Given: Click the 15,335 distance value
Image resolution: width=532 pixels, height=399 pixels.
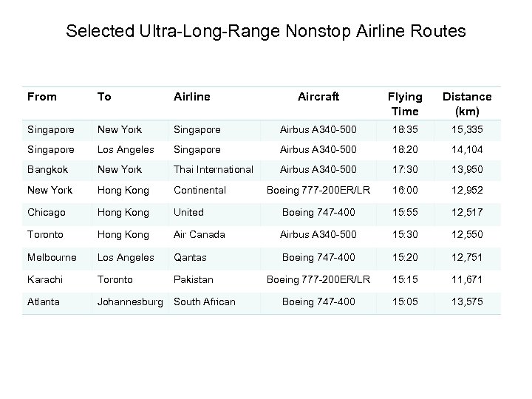Looking at the screenshot, I should (466, 129).
